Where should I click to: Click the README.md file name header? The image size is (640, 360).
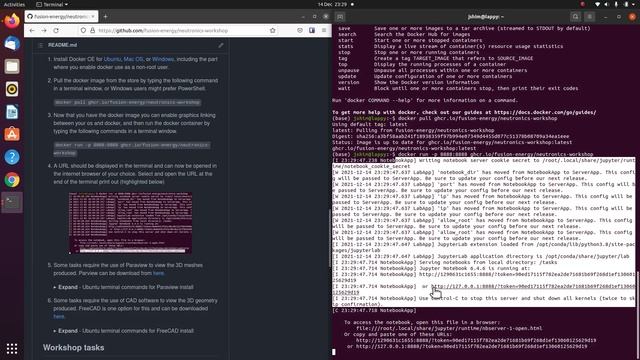(x=62, y=45)
